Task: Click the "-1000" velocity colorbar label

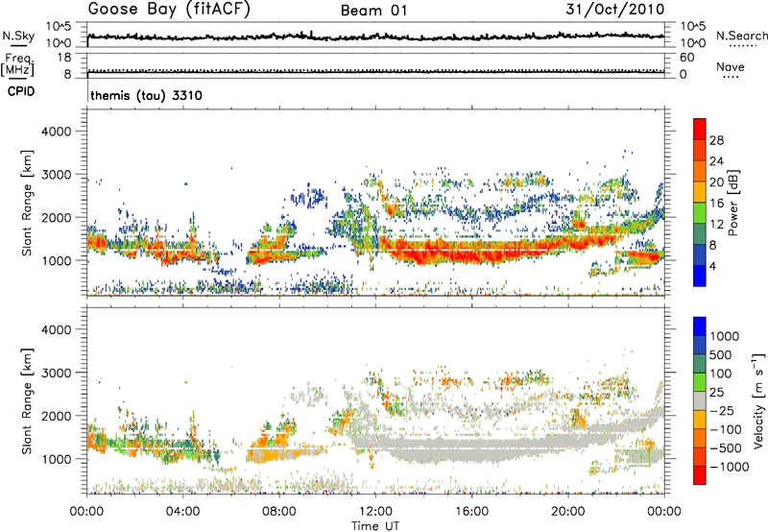Action: (730, 467)
